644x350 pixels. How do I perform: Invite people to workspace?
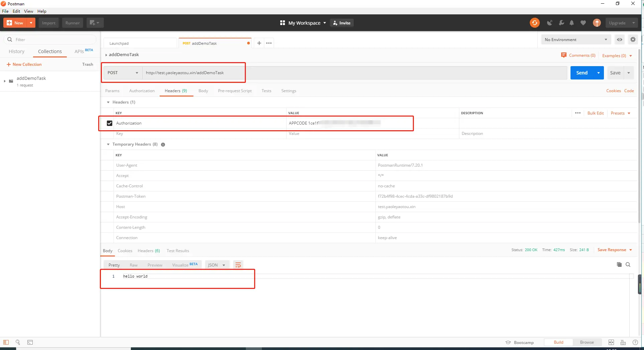click(342, 23)
